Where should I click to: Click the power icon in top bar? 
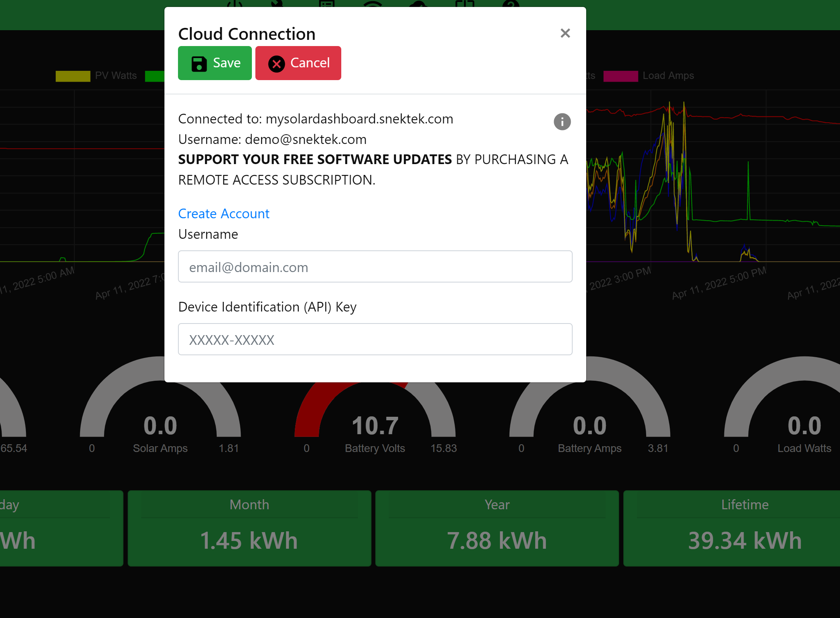(x=235, y=4)
